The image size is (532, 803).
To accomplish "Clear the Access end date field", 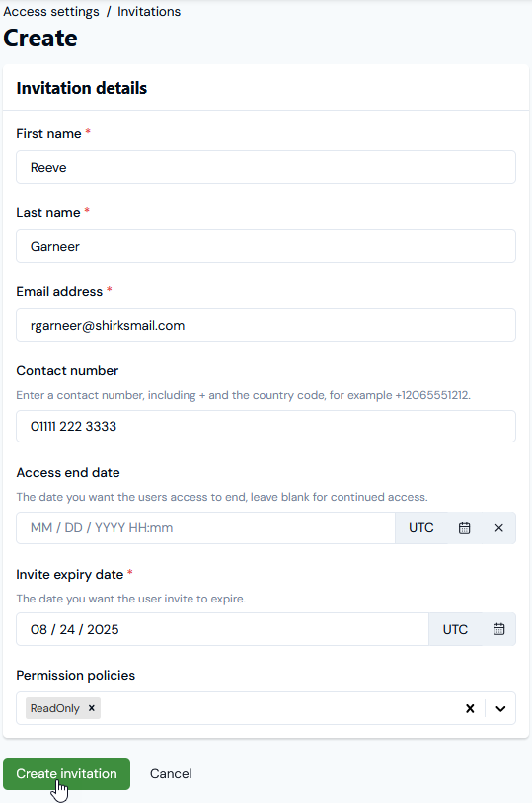I will [498, 528].
